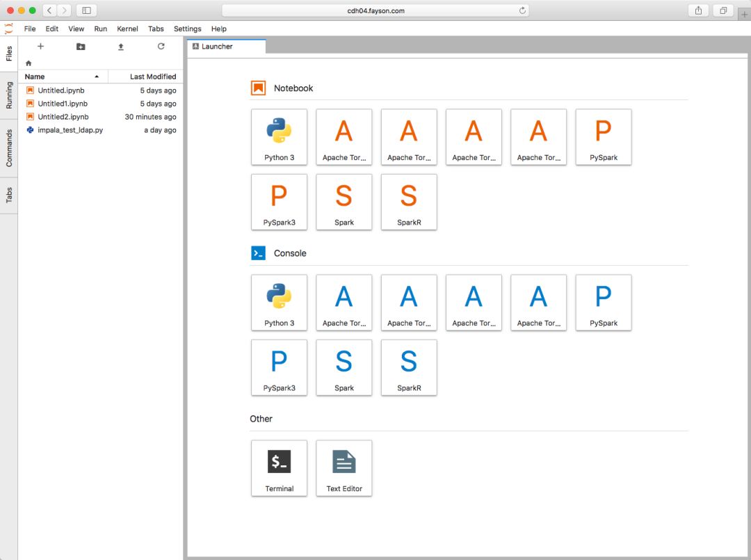Click the upload files icon
Image resolution: width=751 pixels, height=560 pixels.
click(121, 47)
